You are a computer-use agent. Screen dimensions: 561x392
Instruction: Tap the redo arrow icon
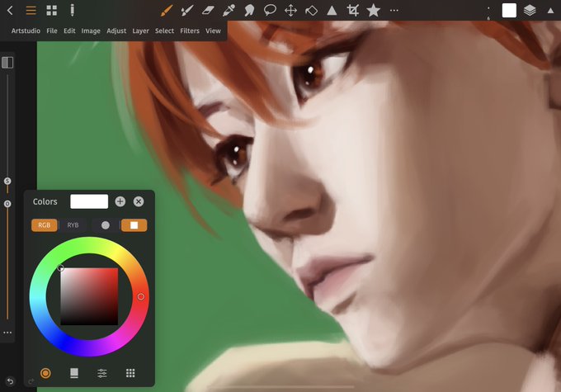[x=31, y=381]
